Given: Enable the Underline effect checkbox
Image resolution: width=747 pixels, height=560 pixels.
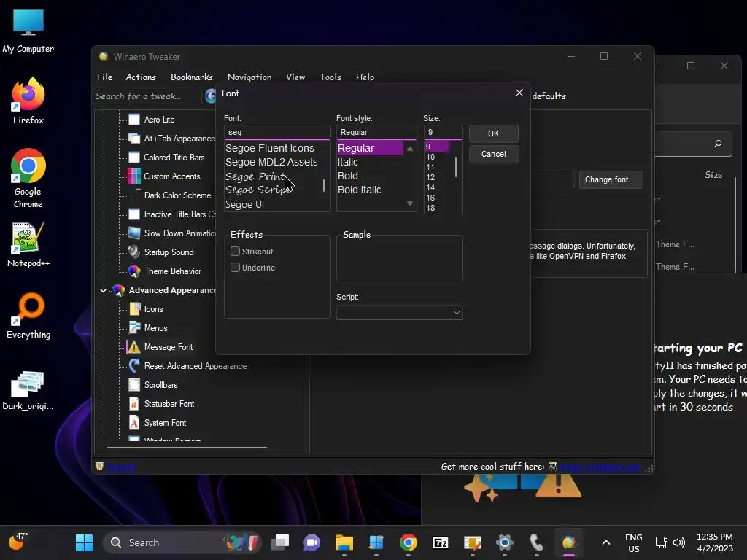Looking at the screenshot, I should [x=235, y=268].
